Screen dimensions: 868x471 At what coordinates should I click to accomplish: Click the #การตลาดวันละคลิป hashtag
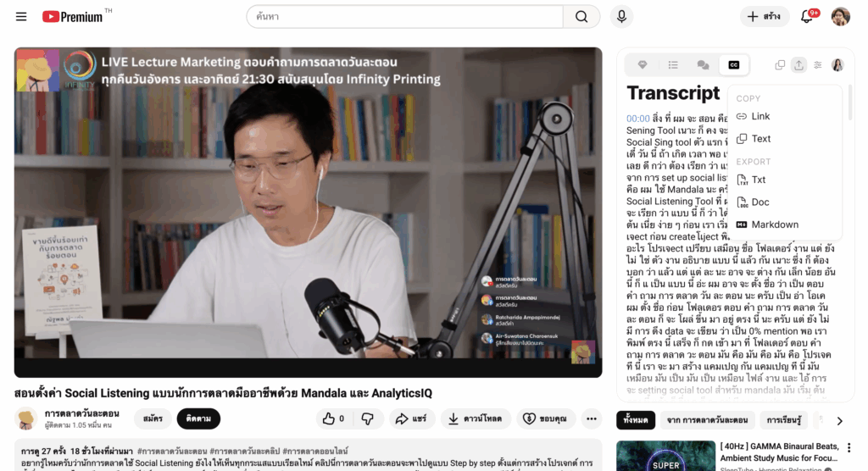click(x=245, y=451)
